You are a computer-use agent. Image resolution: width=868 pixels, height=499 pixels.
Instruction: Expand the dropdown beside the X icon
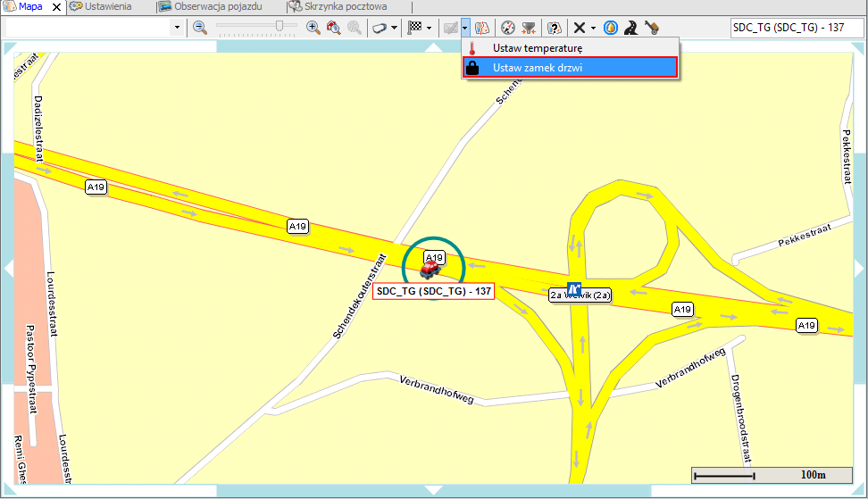point(593,28)
